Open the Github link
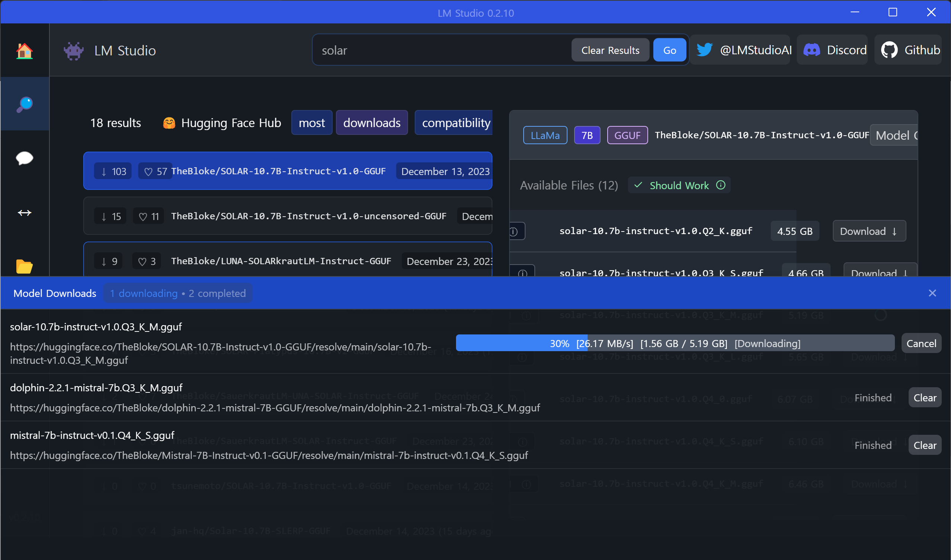Screen dimensions: 951x560 908,50
